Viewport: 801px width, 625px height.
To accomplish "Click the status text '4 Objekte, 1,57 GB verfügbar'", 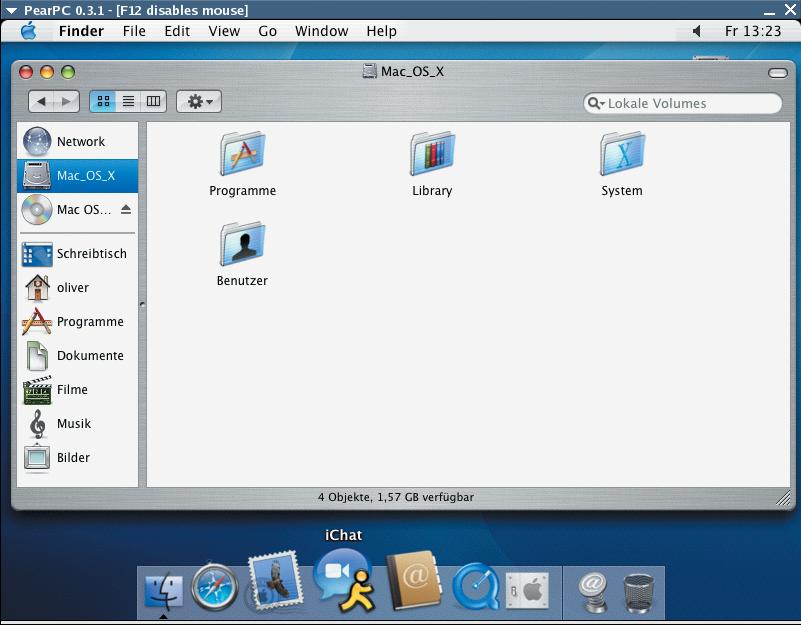I will tap(396, 497).
